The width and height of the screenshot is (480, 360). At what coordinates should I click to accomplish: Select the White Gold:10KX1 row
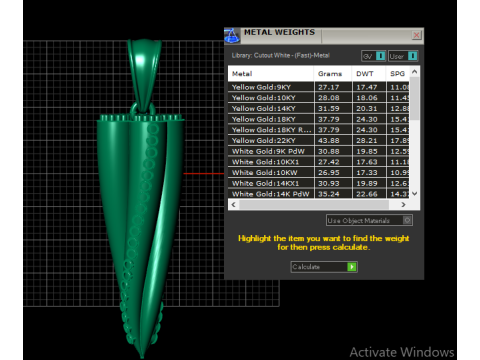pyautogui.click(x=319, y=162)
